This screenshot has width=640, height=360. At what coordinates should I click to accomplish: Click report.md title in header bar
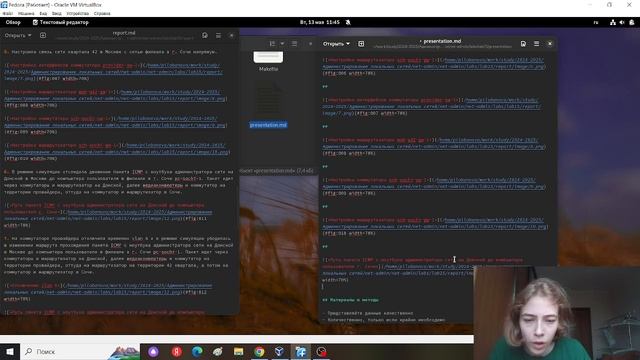[124, 33]
